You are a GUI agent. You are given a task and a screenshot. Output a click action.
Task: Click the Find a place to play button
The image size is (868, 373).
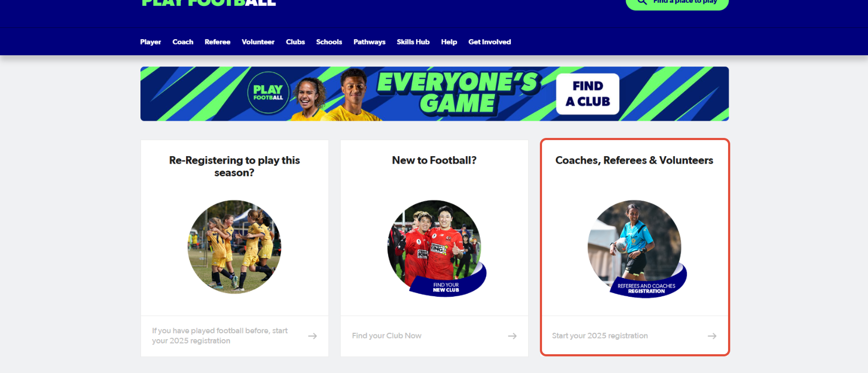click(x=677, y=3)
